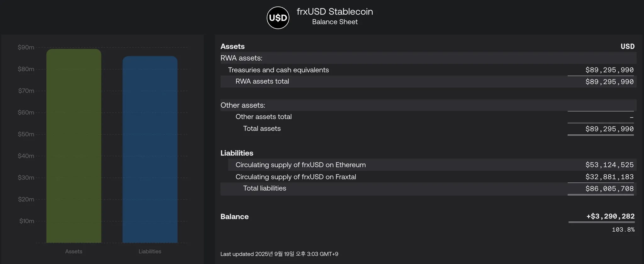Click the Balance Sheet subtitle
Viewport: 644px width, 264px height.
tap(335, 22)
